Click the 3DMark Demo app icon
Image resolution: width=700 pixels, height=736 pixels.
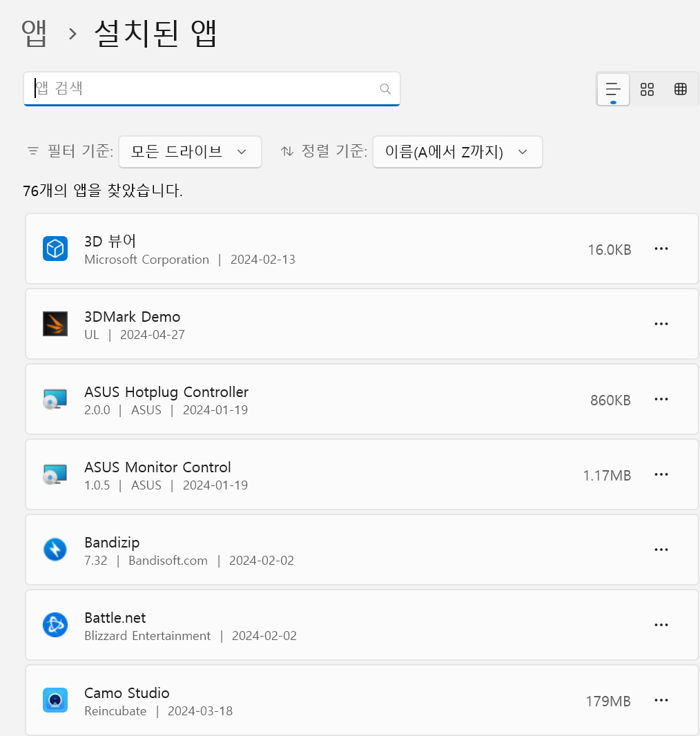click(x=55, y=324)
